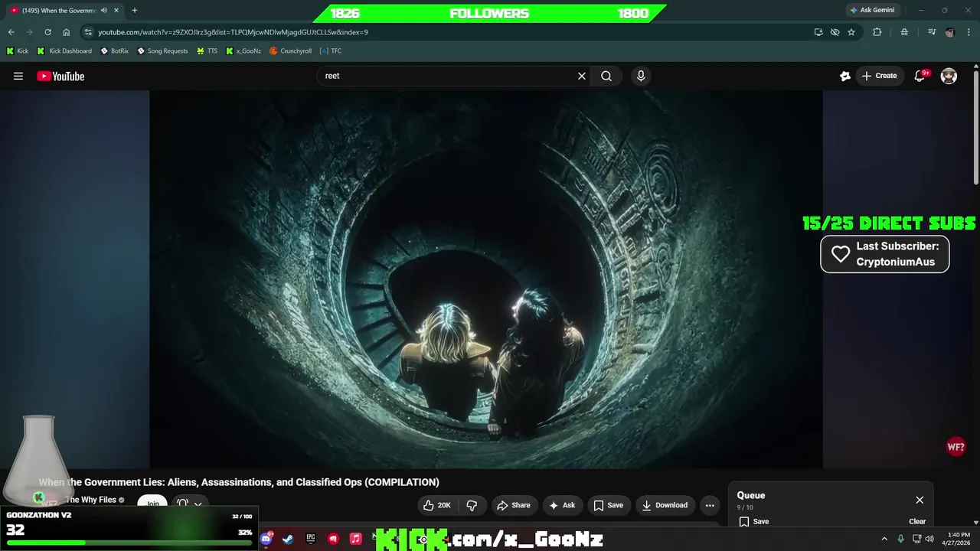980x551 pixels.
Task: Open taskbar volume speaker icon
Action: tap(929, 539)
